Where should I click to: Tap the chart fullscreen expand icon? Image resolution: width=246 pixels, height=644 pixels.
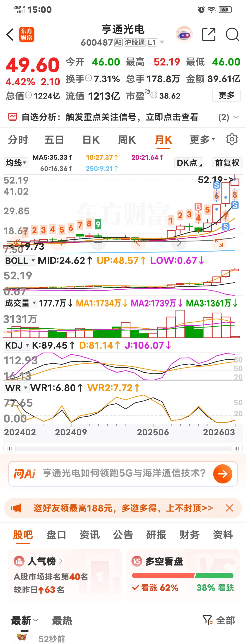tap(219, 242)
